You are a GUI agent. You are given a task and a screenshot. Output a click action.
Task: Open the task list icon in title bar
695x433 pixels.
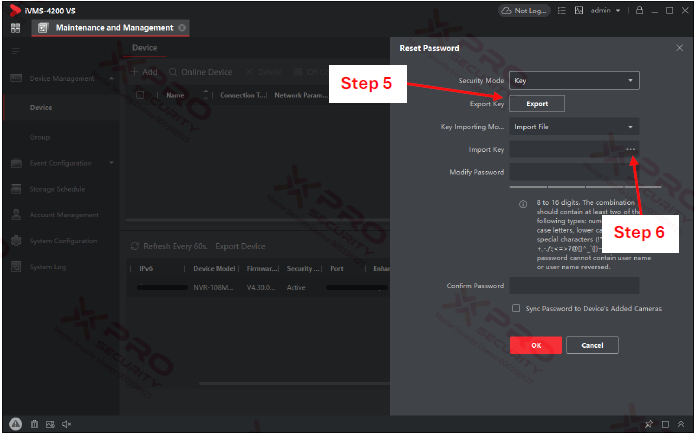(562, 10)
